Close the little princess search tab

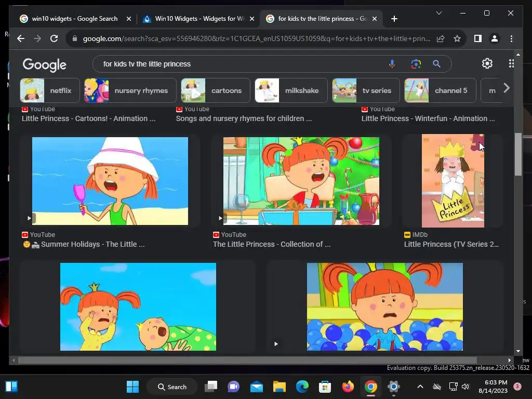click(x=375, y=19)
